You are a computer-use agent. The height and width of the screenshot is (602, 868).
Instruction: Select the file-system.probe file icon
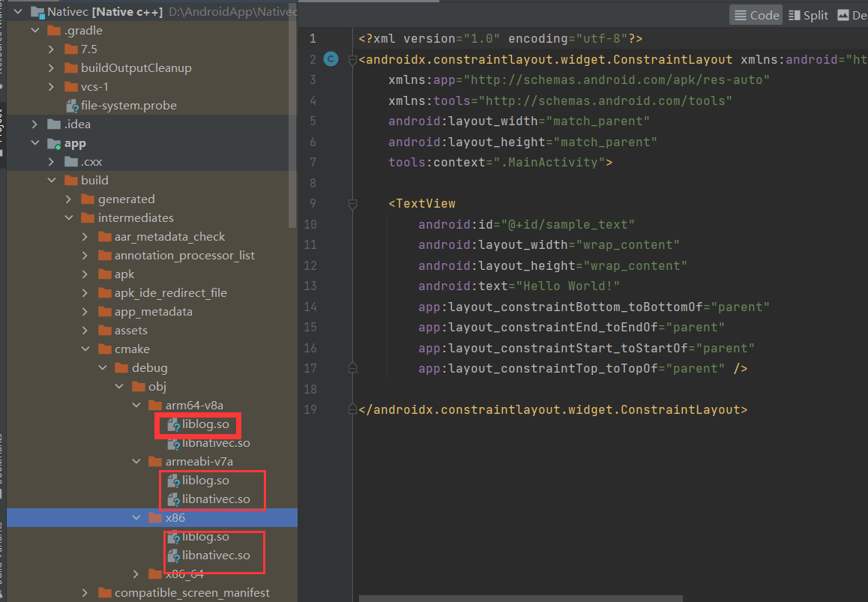[x=72, y=106]
